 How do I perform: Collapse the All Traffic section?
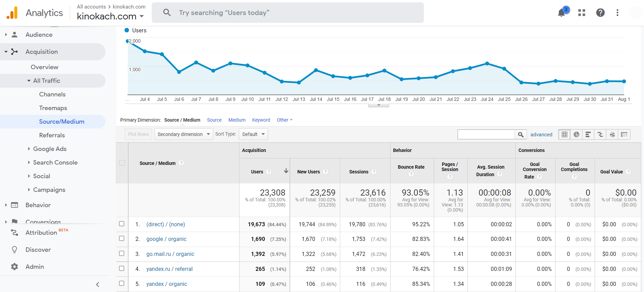(29, 81)
